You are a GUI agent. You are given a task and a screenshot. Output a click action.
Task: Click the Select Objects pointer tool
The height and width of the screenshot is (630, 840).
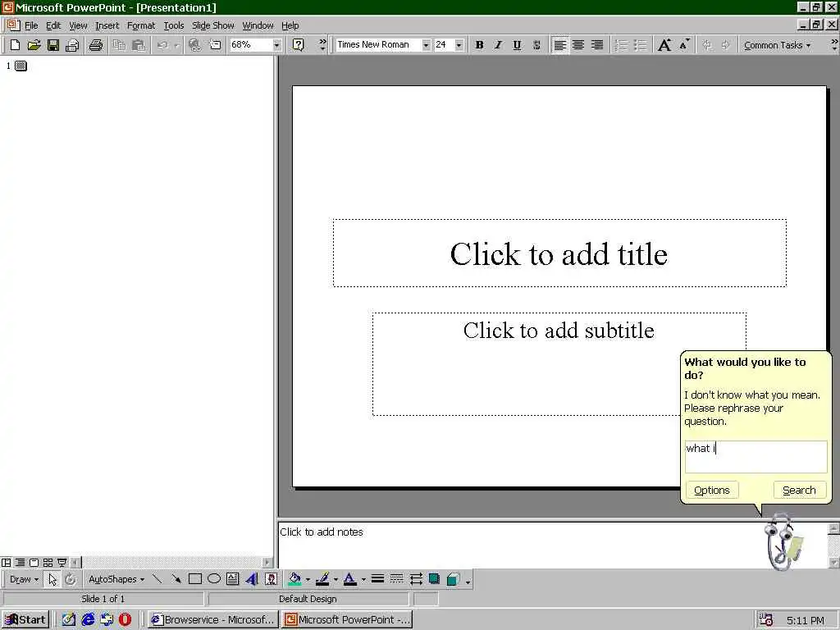[x=52, y=579]
